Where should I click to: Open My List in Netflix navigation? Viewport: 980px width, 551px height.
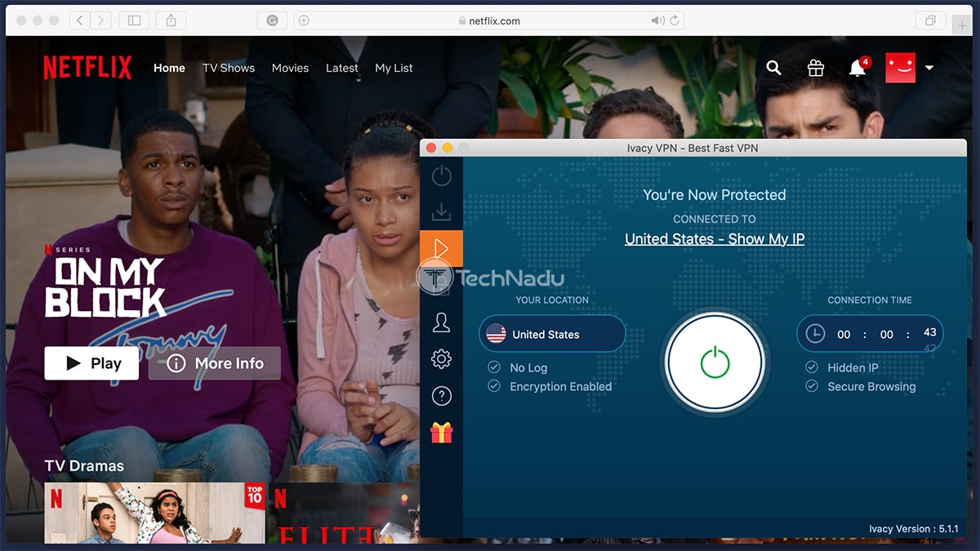coord(394,68)
